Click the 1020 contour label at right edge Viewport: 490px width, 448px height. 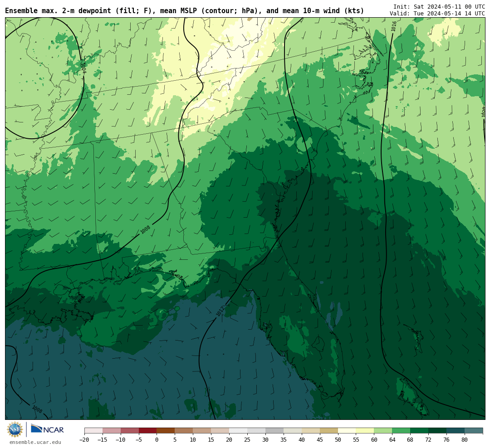484,112
